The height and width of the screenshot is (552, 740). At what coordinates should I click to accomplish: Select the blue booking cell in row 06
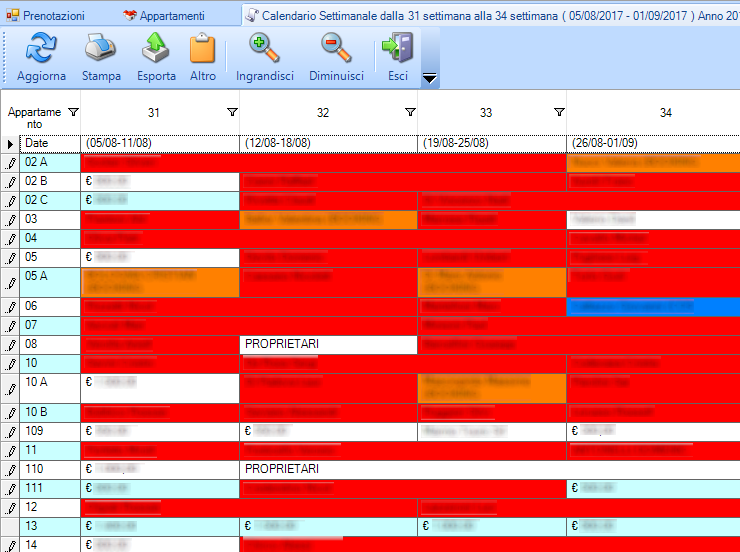[x=652, y=307]
